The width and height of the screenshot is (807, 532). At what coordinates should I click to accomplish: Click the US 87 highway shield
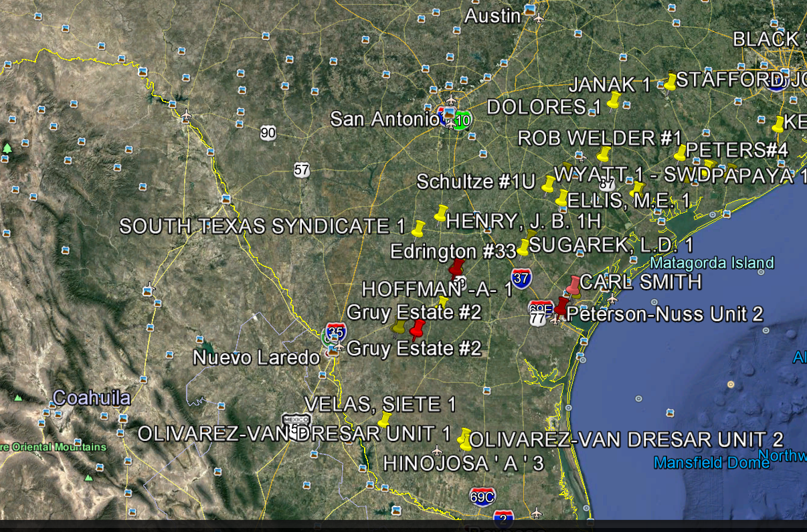(607, 183)
